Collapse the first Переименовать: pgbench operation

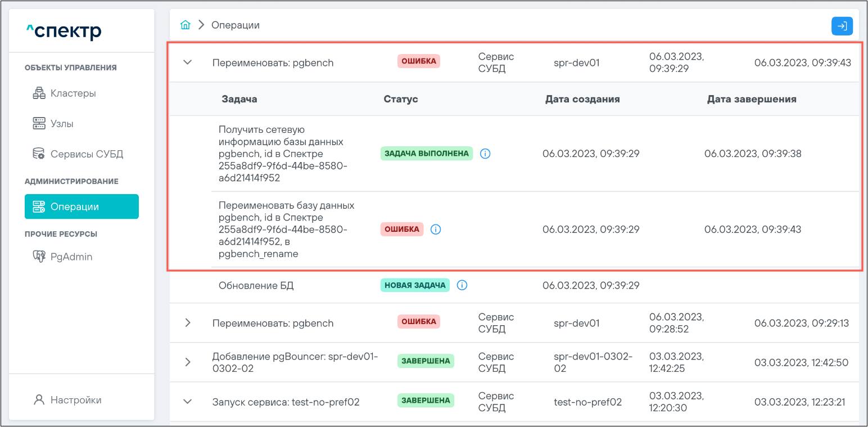coord(188,62)
